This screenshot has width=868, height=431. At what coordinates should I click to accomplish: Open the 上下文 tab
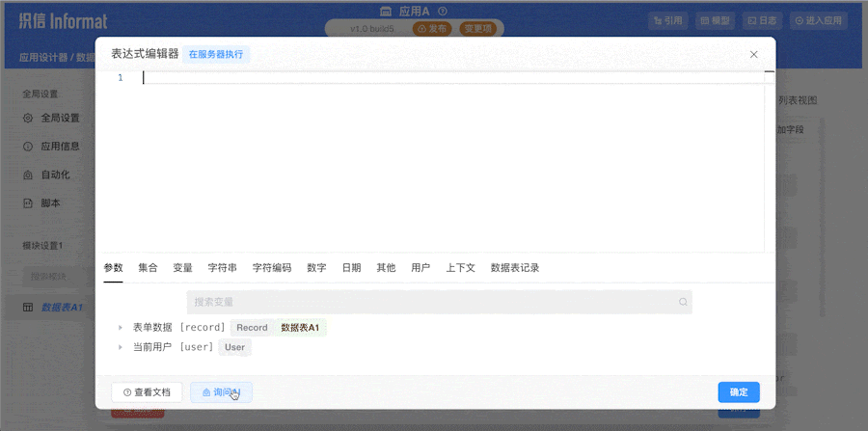pyautogui.click(x=460, y=268)
